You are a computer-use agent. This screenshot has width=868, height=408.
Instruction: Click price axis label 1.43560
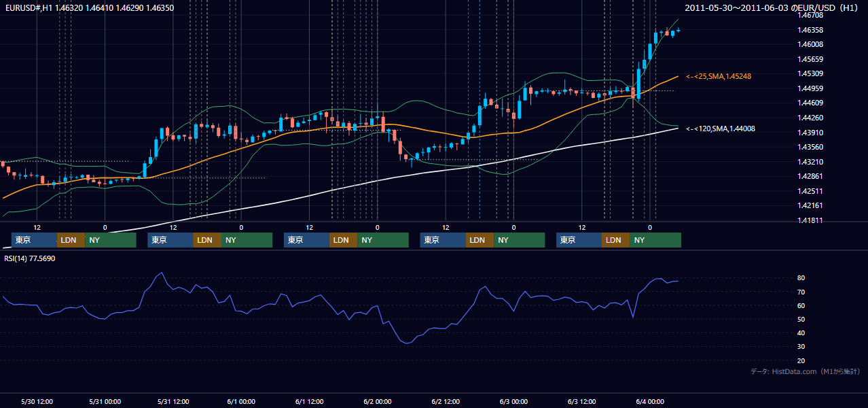810,147
